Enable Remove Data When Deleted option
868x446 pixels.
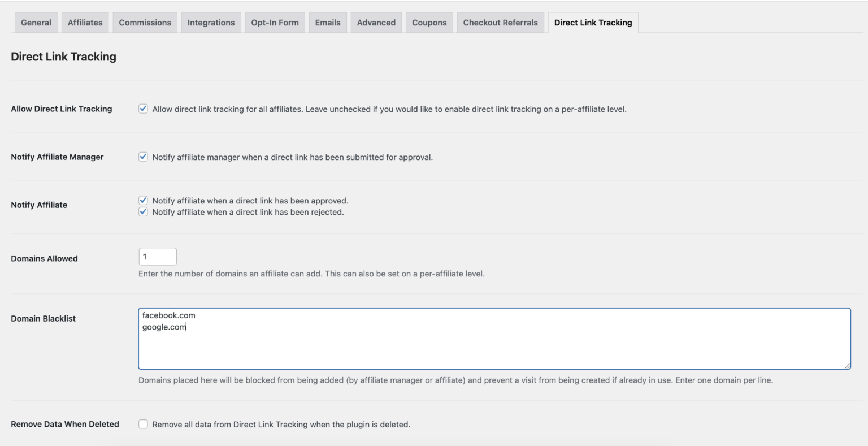[x=143, y=423]
